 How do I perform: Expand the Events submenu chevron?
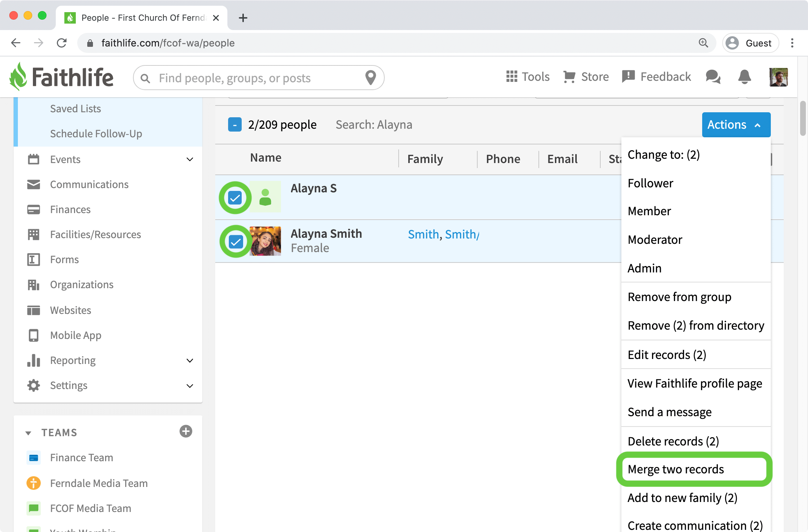click(x=190, y=159)
